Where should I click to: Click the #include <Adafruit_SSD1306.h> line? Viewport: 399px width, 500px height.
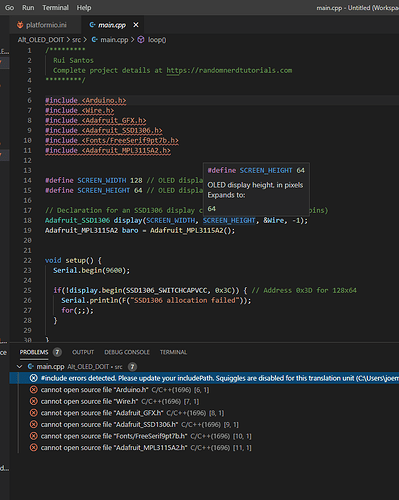click(x=104, y=130)
